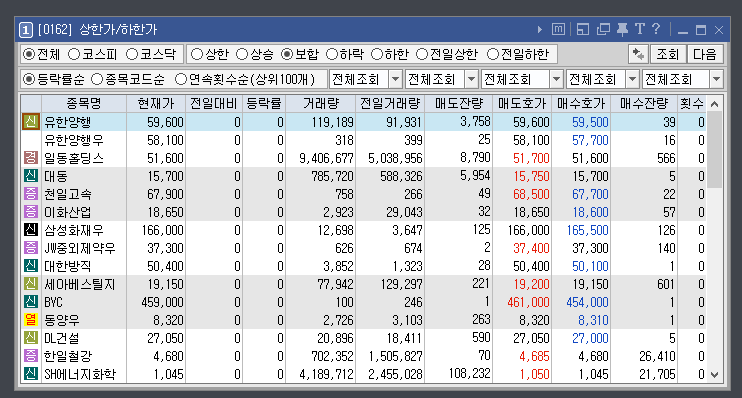Viewport: 742px width, 398px height.
Task: Click the black 신 badge on 삼성화재우 row
Action: coord(31,230)
